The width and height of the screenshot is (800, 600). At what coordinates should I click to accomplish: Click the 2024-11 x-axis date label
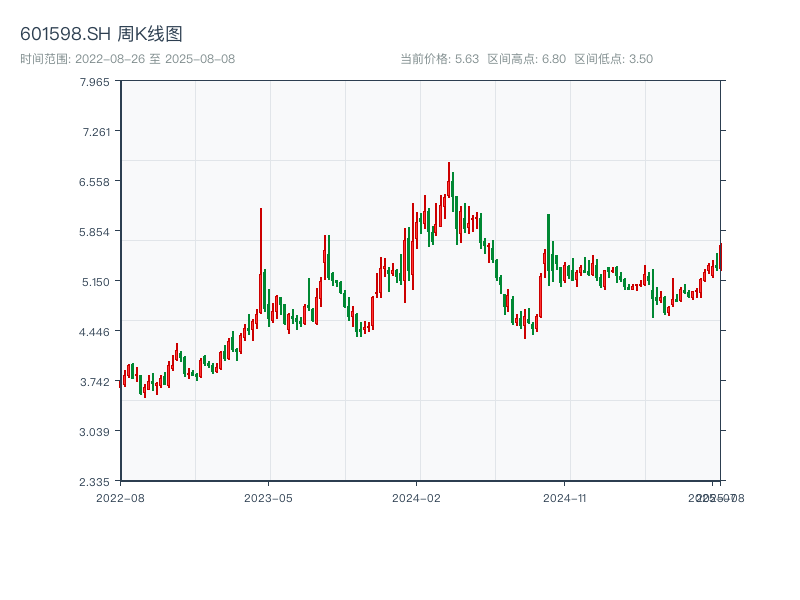(565, 497)
